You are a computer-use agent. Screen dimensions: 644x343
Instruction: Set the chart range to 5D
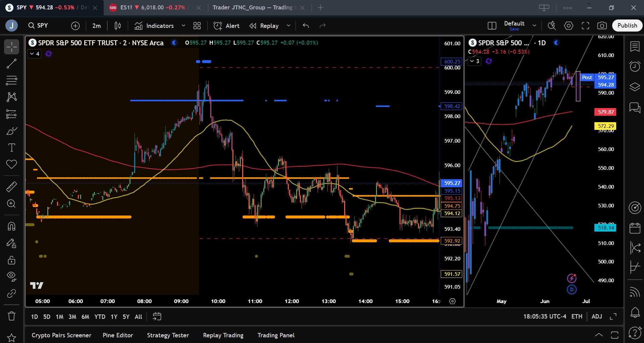point(47,317)
